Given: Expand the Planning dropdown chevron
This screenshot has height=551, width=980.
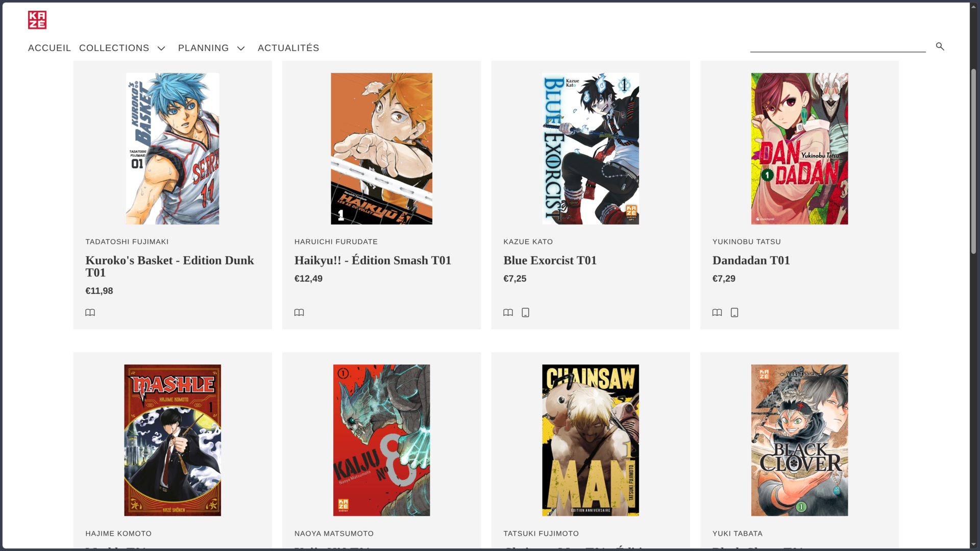Looking at the screenshot, I should click(x=241, y=48).
